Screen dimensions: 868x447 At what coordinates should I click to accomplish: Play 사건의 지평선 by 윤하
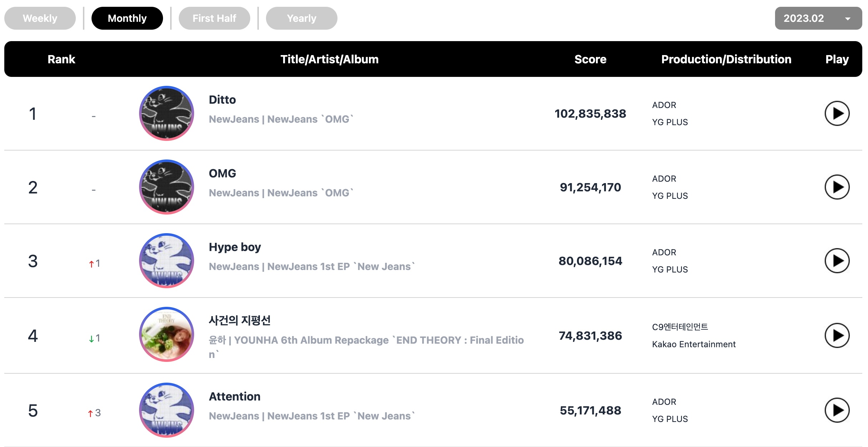(x=837, y=335)
